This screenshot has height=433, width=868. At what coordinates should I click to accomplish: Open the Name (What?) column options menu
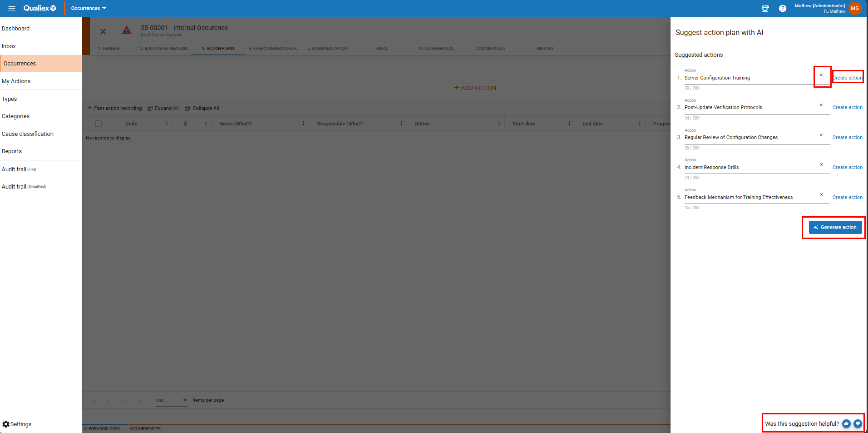pos(304,124)
